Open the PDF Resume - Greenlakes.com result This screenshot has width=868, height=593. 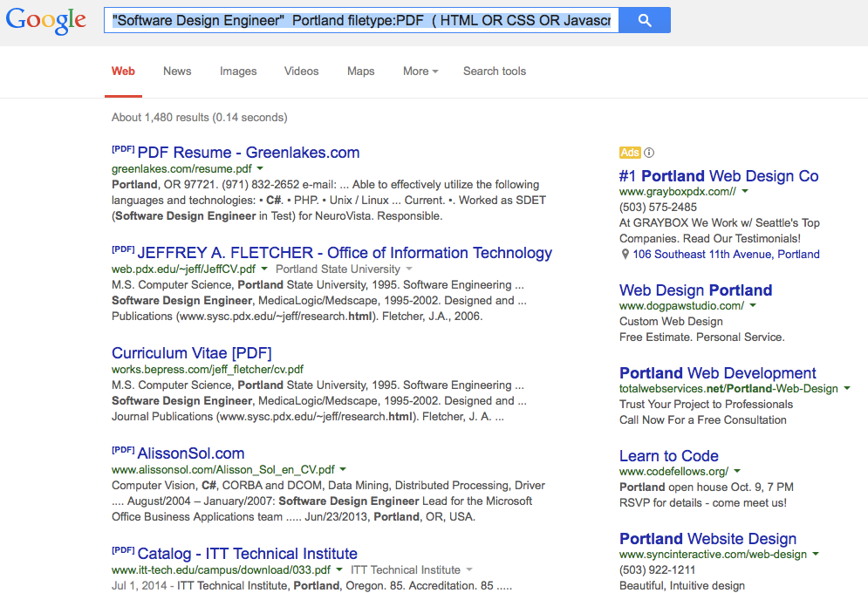pos(249,153)
